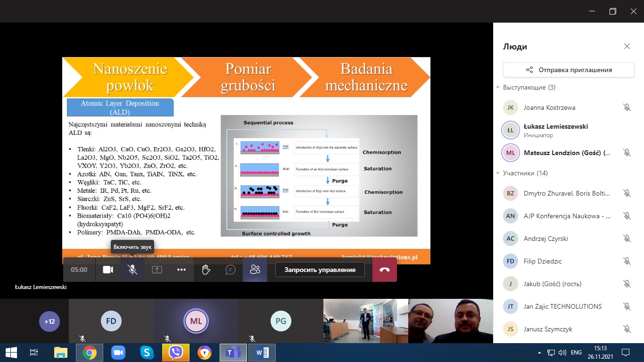This screenshot has width=644, height=362.
Task: Click the ML avatar in the people panel
Action: (511, 153)
